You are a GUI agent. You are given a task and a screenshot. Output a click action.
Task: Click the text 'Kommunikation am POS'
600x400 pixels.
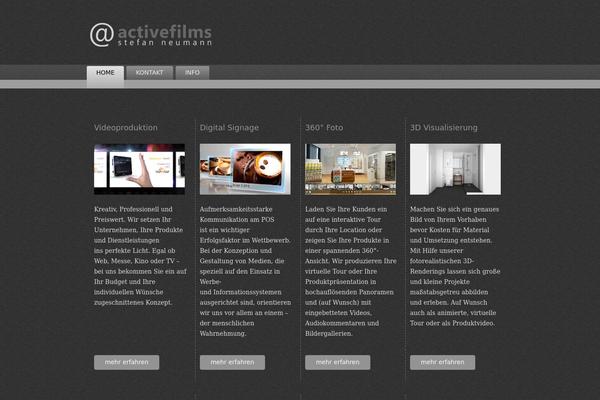tap(237, 220)
